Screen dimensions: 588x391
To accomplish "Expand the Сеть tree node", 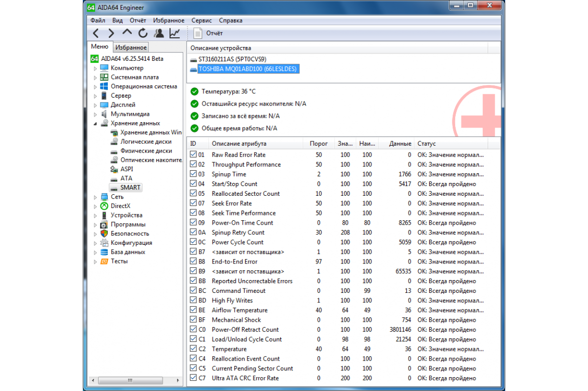I will pyautogui.click(x=96, y=197).
